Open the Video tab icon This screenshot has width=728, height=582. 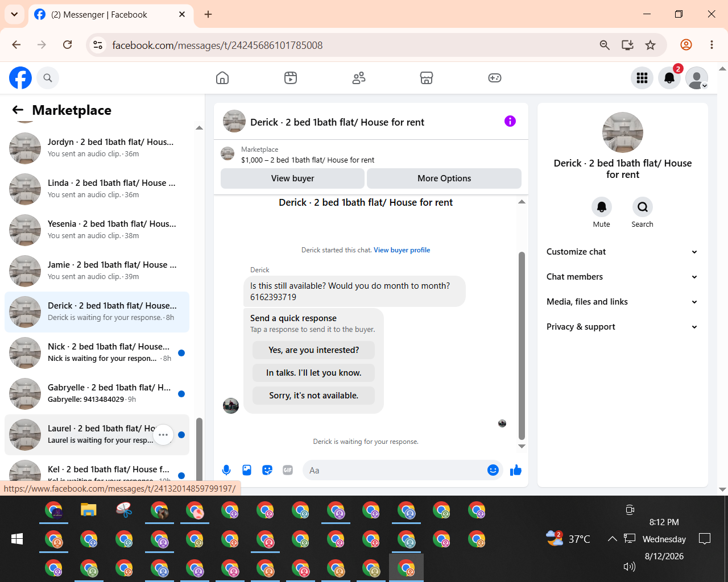click(291, 78)
